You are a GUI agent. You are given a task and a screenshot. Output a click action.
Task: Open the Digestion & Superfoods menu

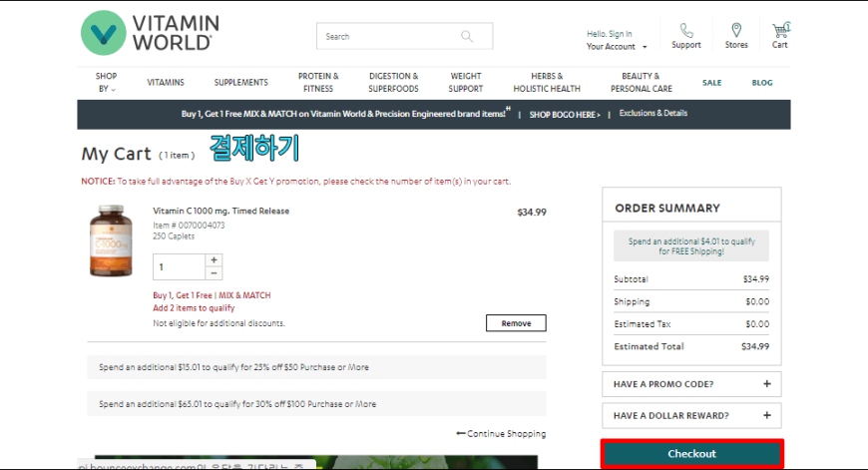coord(393,82)
